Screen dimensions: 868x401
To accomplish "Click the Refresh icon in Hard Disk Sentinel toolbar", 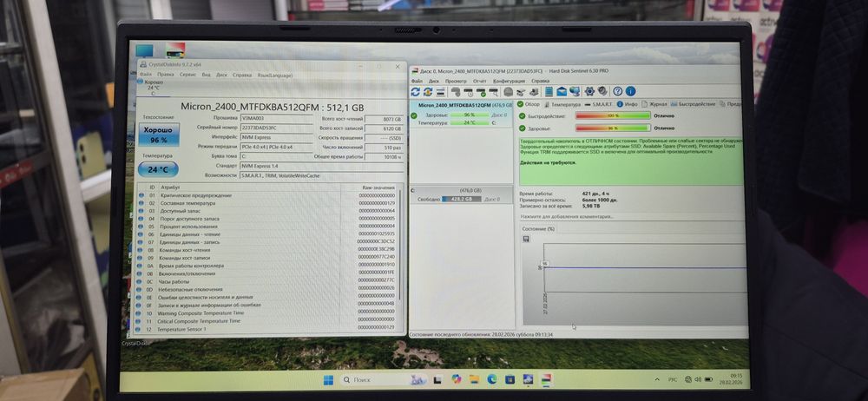I will pyautogui.click(x=415, y=91).
